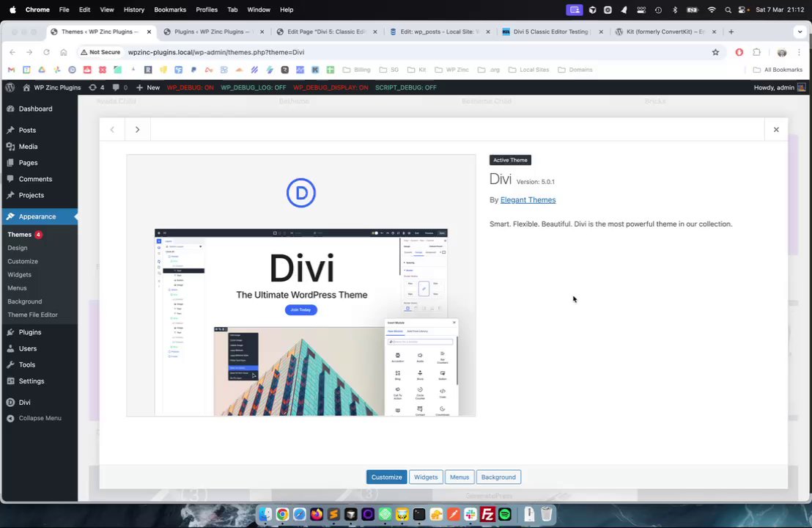Click the address bar URL
The height and width of the screenshot is (528, 812).
tap(216, 52)
